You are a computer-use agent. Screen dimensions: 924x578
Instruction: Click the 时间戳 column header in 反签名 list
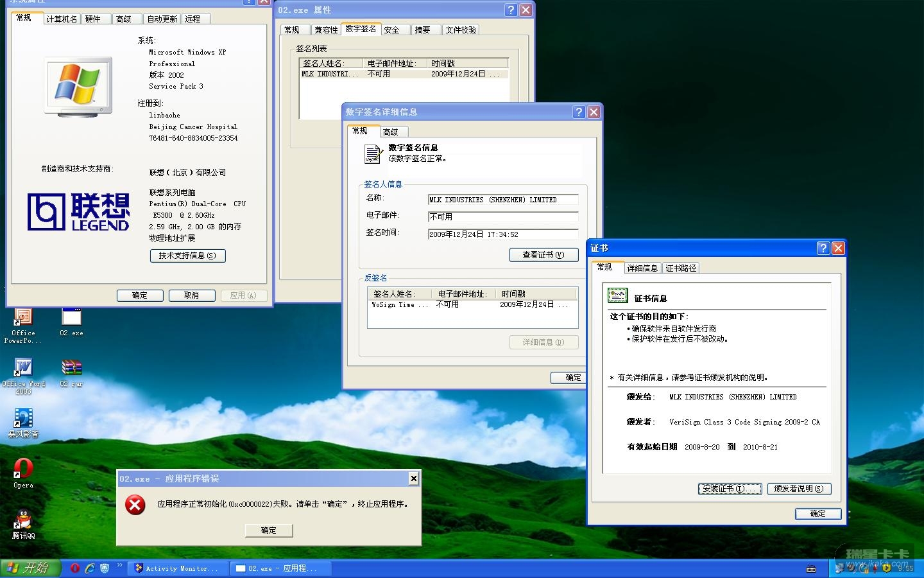538,293
